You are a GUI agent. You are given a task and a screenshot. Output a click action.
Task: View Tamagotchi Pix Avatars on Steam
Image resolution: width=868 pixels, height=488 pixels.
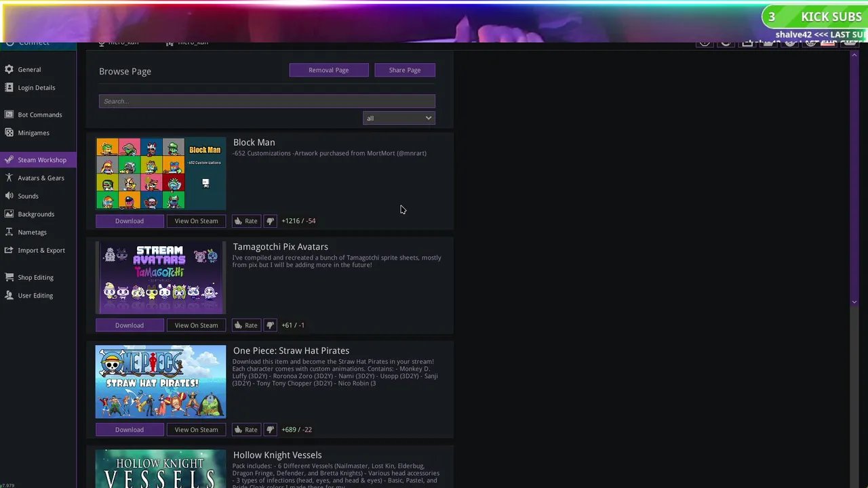(x=197, y=325)
